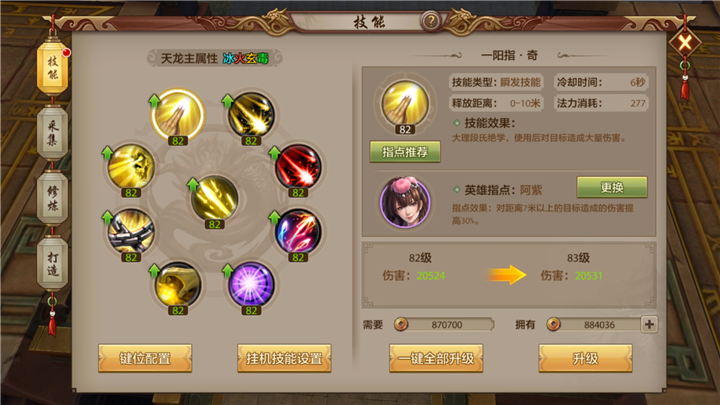Select the golden lion roar skill icon
Image resolution: width=720 pixels, height=405 pixels.
(131, 167)
